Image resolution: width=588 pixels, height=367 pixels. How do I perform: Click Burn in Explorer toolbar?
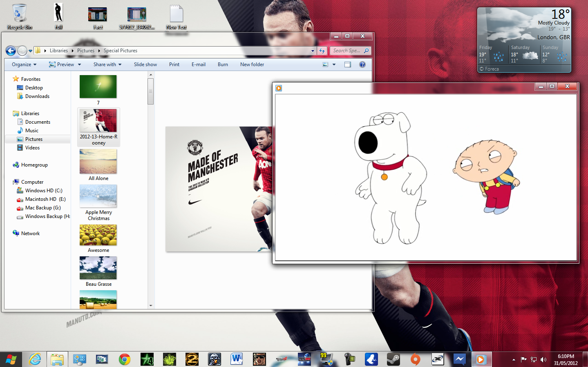point(223,65)
